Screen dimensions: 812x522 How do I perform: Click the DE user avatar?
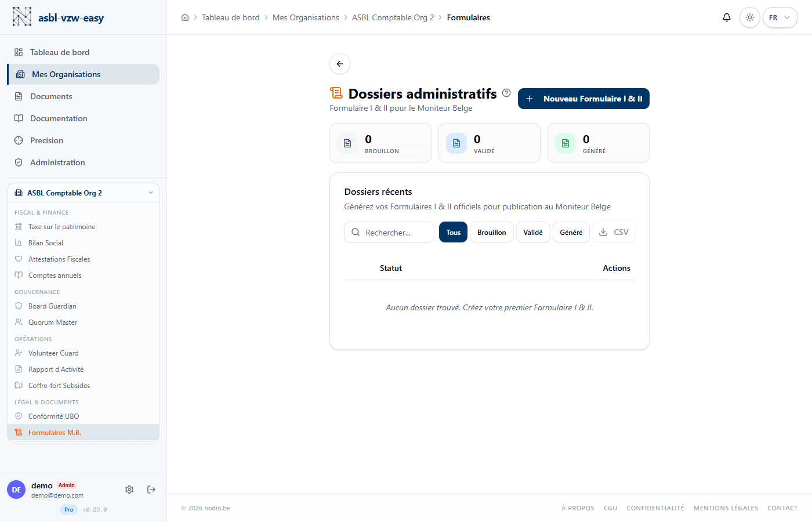[16, 490]
